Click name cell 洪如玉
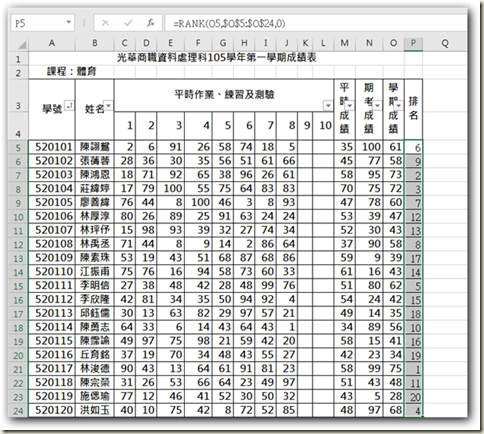The image size is (484, 434). (x=95, y=410)
